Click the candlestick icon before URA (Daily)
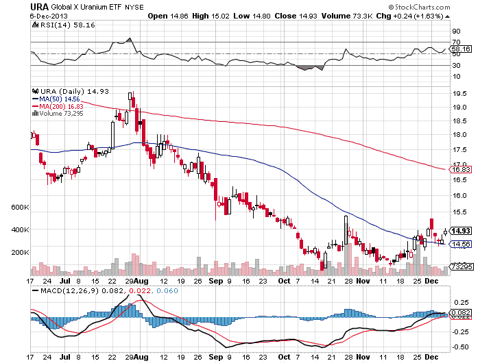 [x=35, y=91]
